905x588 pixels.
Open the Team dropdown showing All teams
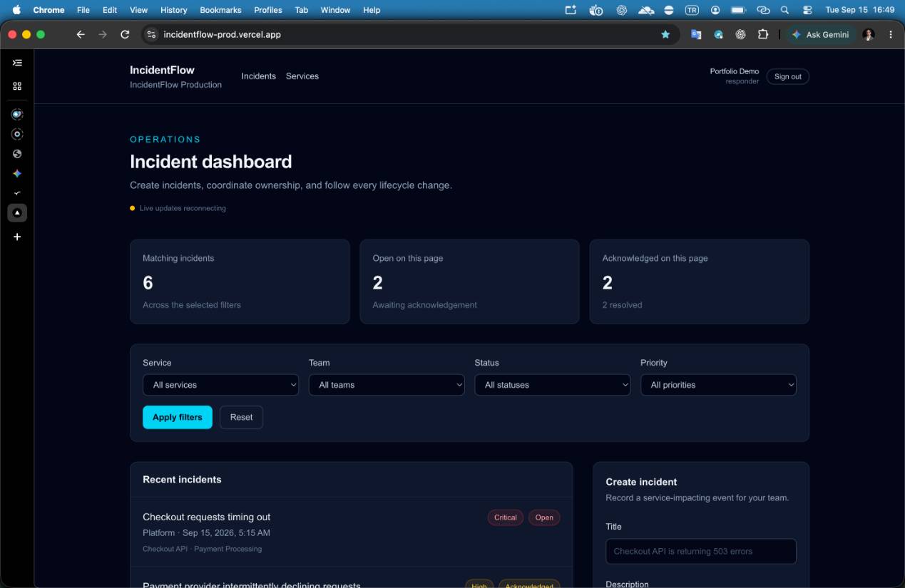point(387,385)
